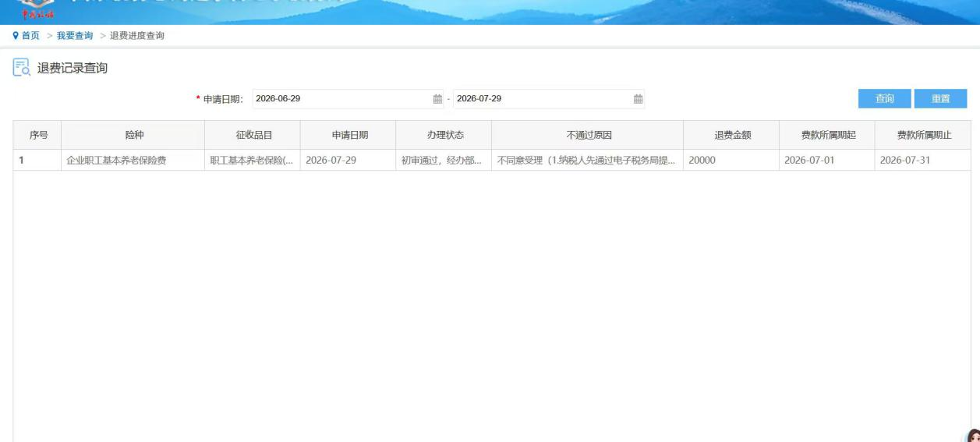980x442 pixels.
Task: Focus the start date field 2026-06-29
Action: pos(348,98)
